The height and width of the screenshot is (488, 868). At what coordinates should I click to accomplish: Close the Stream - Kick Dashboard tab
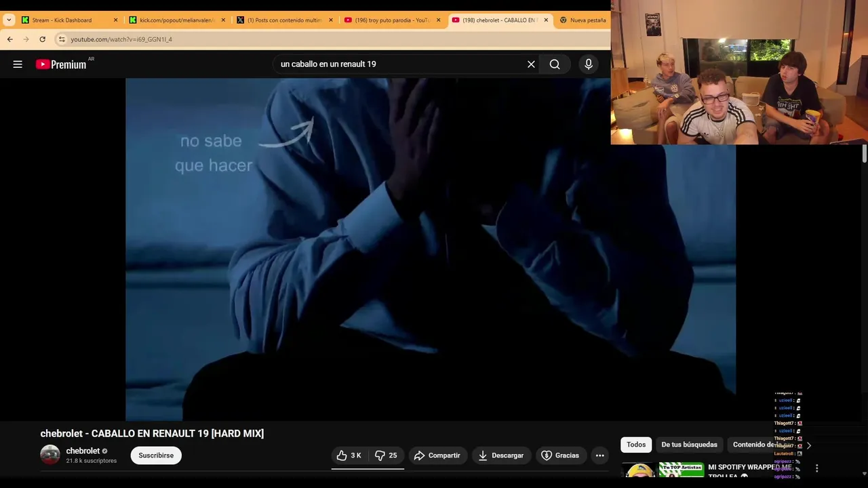[x=115, y=20]
